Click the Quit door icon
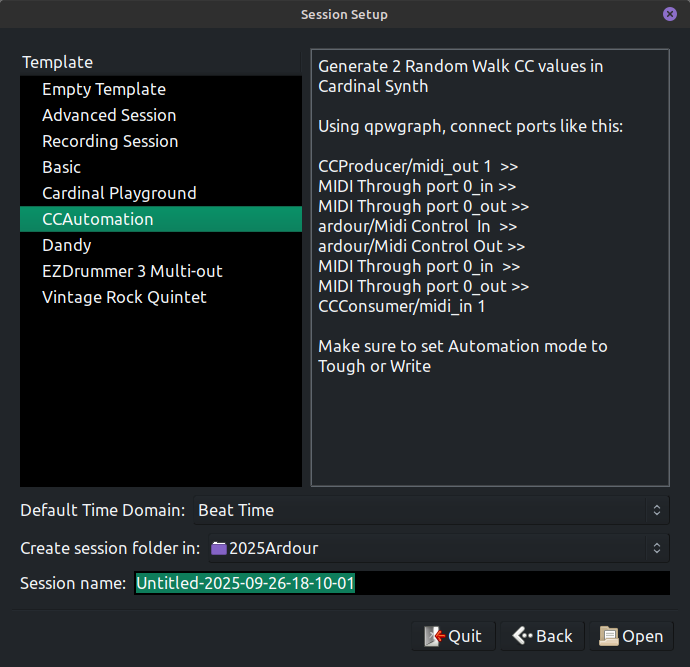This screenshot has width=690, height=667. tap(434, 636)
